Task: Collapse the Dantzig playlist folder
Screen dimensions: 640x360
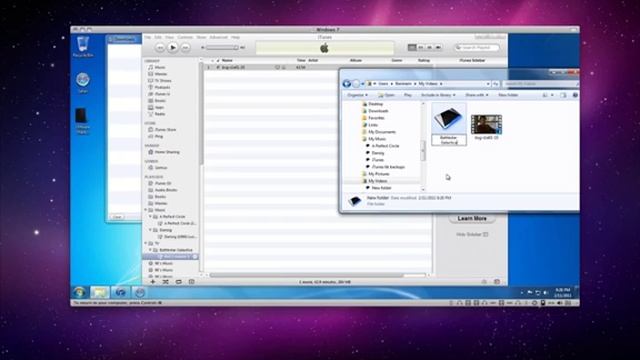Action: tap(150, 230)
